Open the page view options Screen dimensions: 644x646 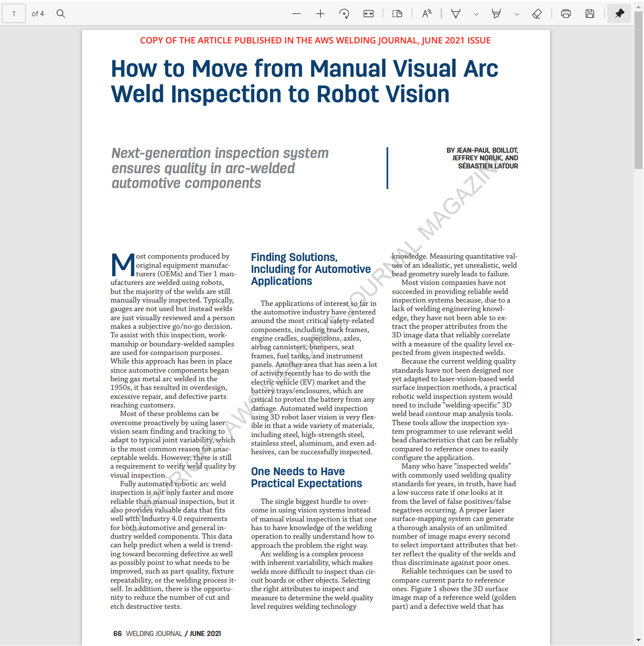[x=397, y=14]
